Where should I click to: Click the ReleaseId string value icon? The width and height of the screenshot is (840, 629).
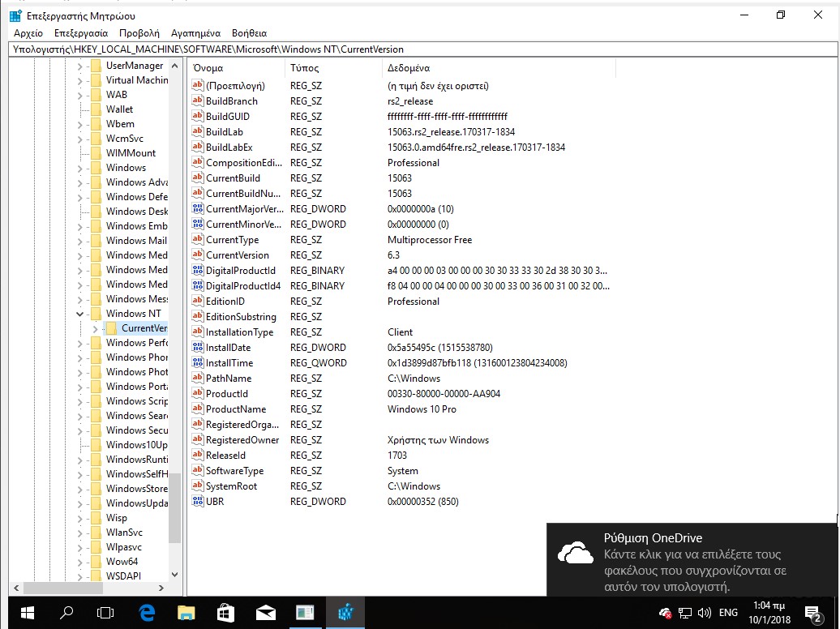pyautogui.click(x=198, y=456)
